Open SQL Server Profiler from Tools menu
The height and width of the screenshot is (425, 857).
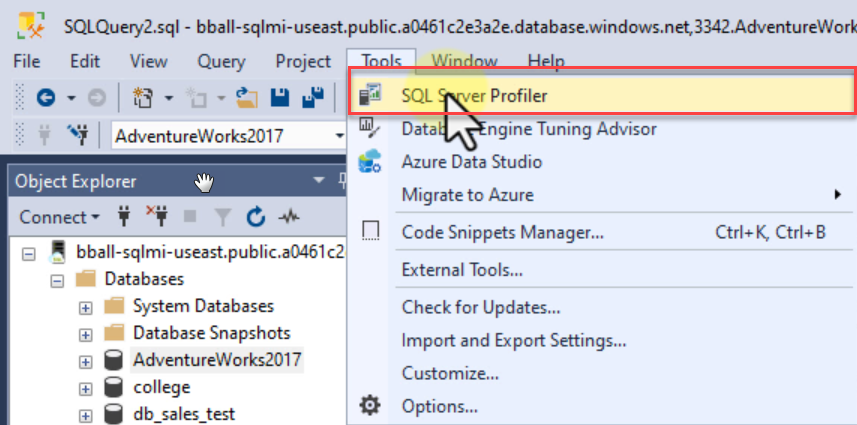pyautogui.click(x=602, y=97)
